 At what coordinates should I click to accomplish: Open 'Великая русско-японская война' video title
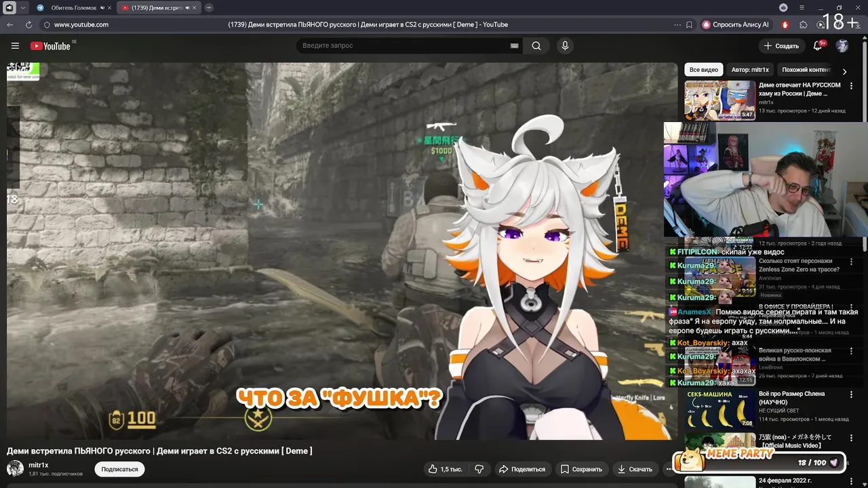pos(795,354)
